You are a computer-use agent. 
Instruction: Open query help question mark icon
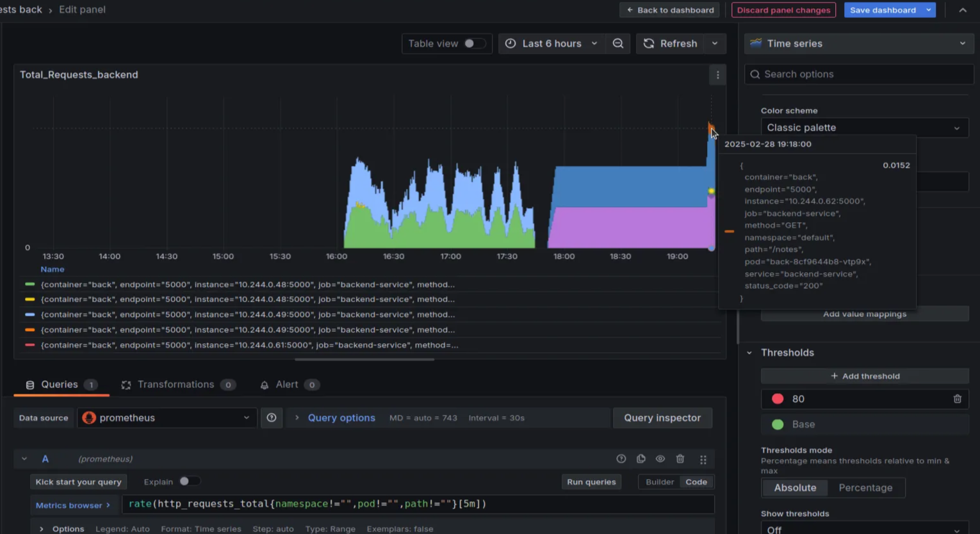[621, 459]
